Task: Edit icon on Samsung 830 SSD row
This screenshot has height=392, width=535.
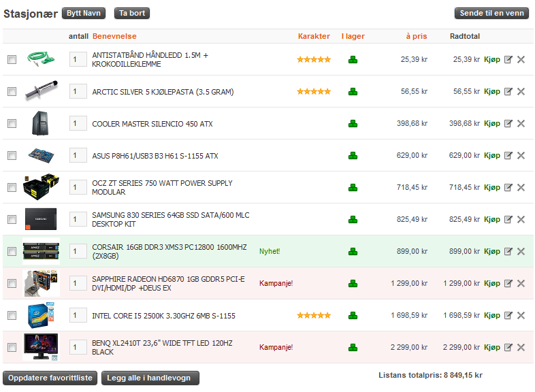Action: (x=508, y=219)
